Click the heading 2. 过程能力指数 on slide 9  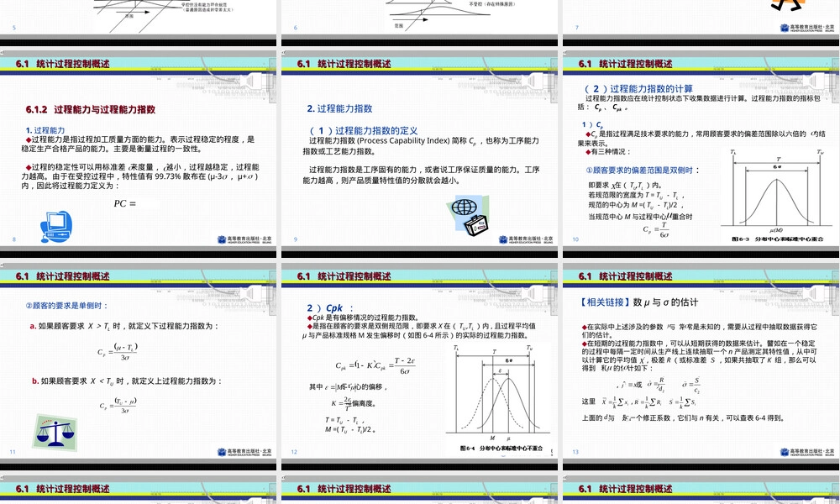339,108
